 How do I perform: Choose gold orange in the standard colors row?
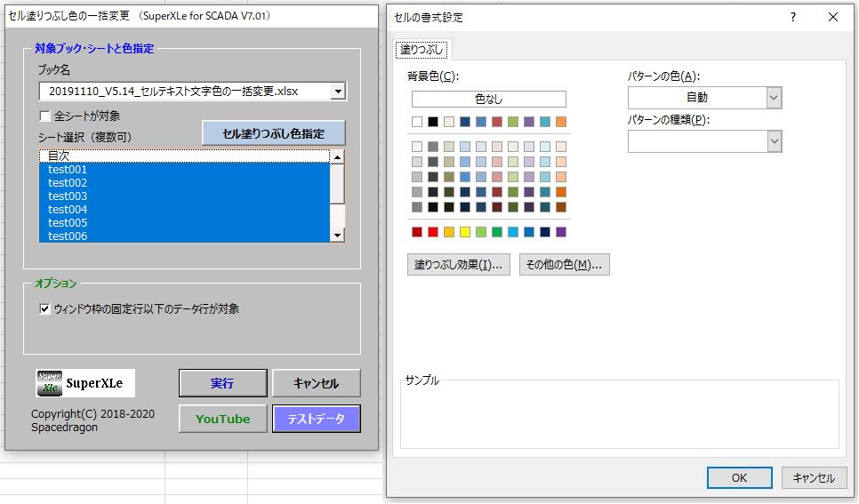449,232
